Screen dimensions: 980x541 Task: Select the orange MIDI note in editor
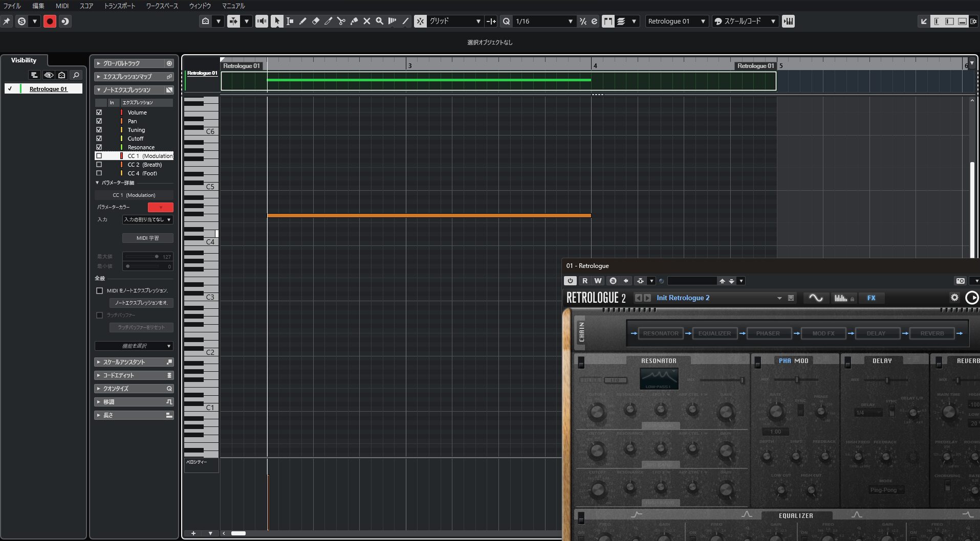(429, 215)
